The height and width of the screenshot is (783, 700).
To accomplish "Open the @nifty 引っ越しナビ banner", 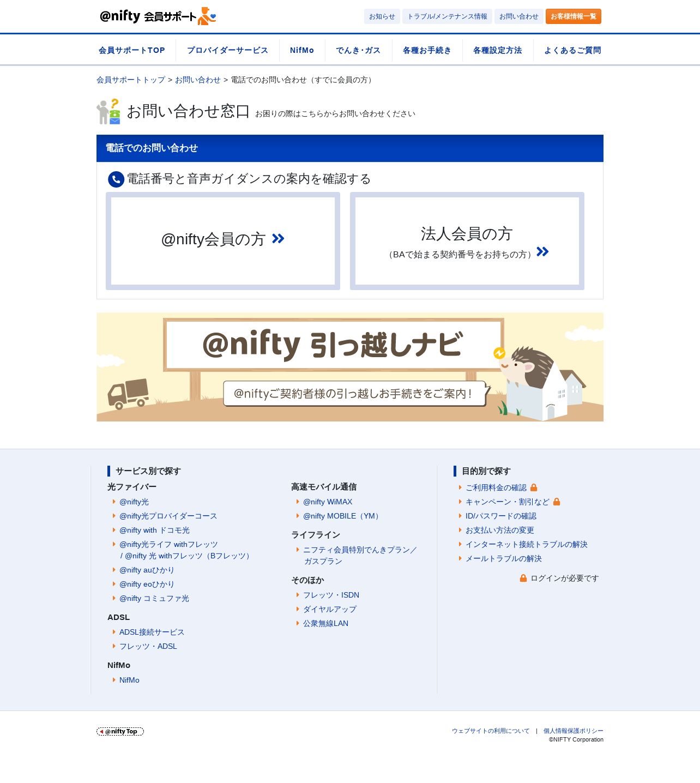I will pyautogui.click(x=350, y=367).
